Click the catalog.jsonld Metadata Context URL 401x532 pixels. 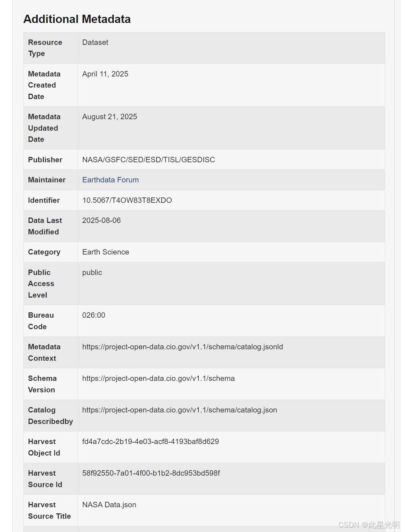pos(183,347)
